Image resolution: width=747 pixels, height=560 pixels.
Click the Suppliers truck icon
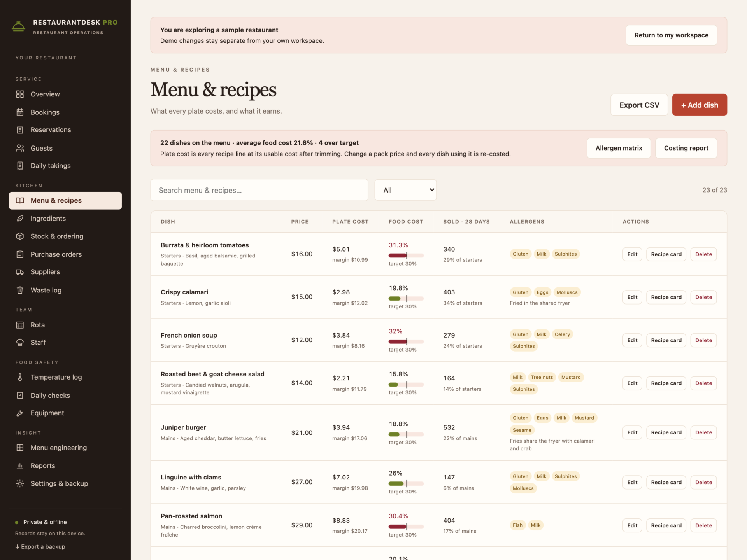pos(20,272)
